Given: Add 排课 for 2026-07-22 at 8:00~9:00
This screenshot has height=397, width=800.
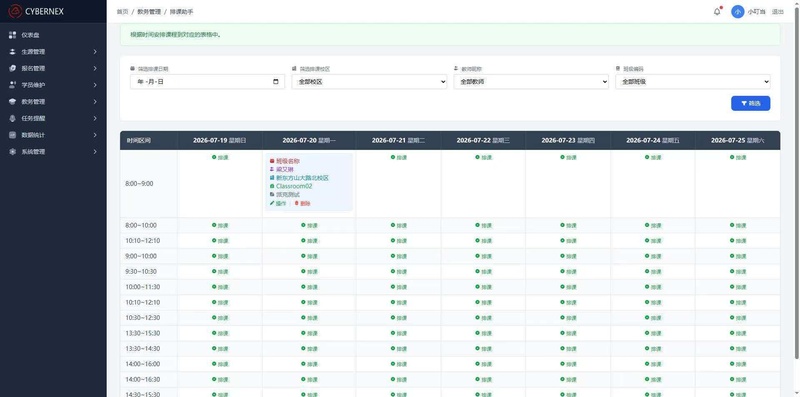Looking at the screenshot, I should tap(483, 157).
